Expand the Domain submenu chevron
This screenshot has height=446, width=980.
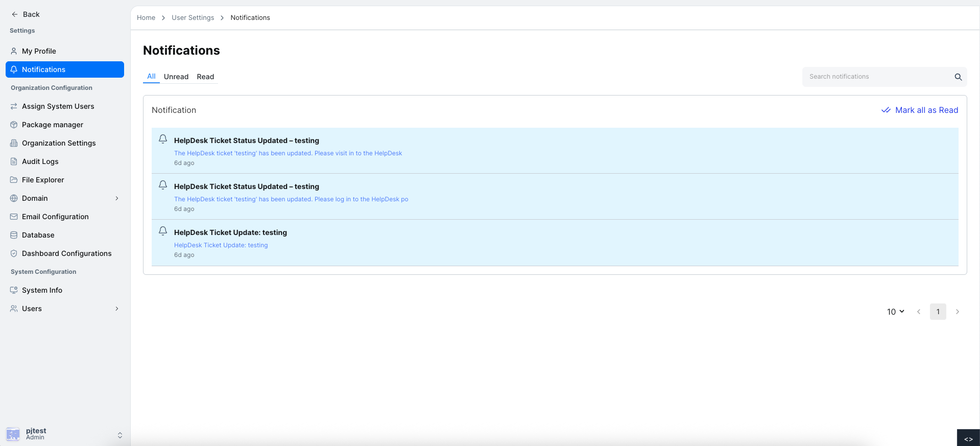point(117,198)
